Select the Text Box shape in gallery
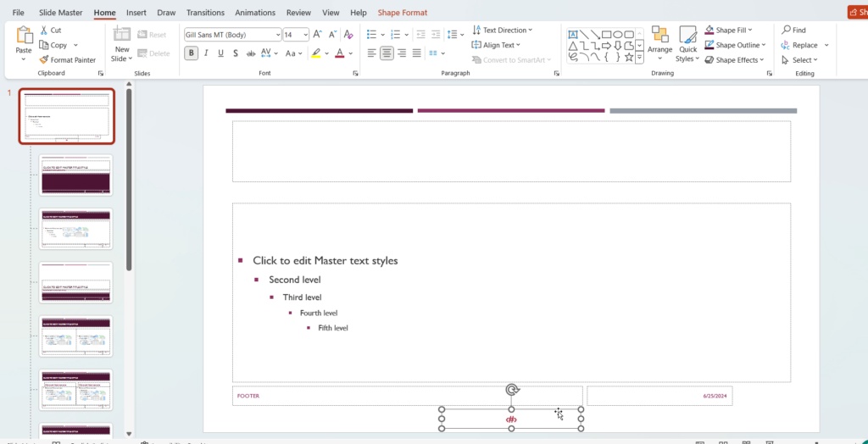Screen dimensions: 868x444 (574, 35)
